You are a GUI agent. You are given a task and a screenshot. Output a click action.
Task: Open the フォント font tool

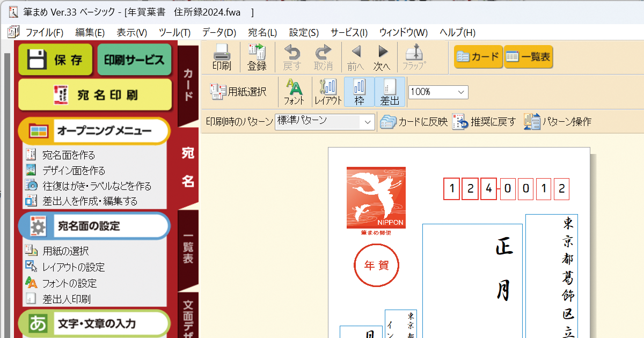tap(294, 92)
